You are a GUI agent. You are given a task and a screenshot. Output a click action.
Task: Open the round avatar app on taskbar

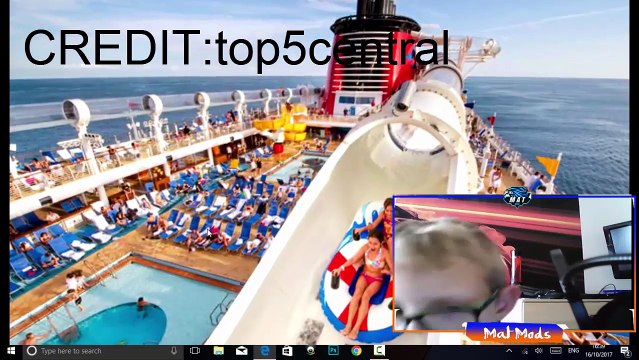[311, 351]
